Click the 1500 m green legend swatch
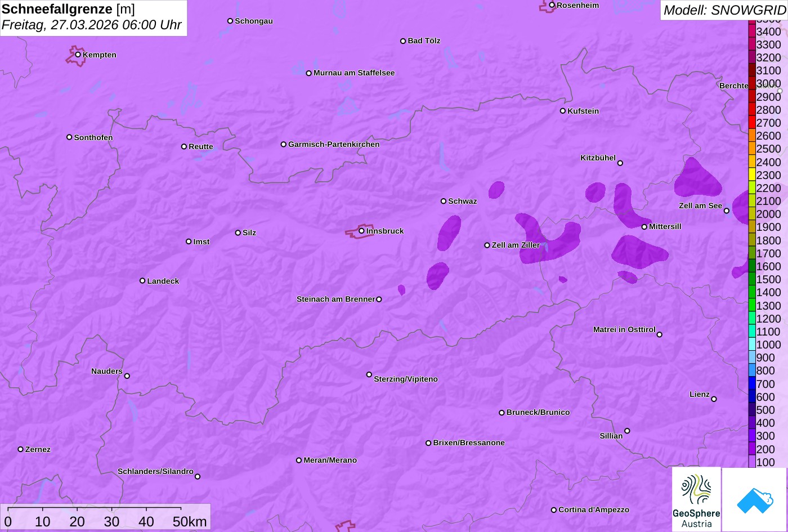Screen dimensions: 788x532 [752, 279]
